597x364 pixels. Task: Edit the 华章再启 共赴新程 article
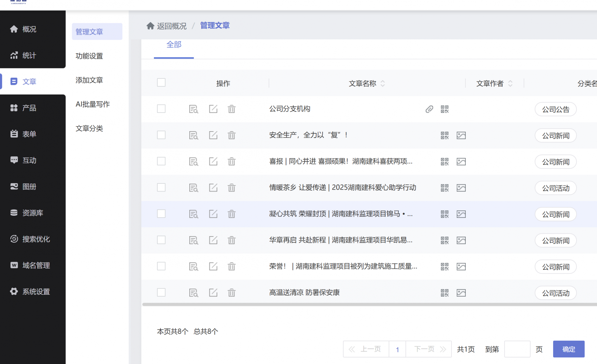tap(213, 240)
